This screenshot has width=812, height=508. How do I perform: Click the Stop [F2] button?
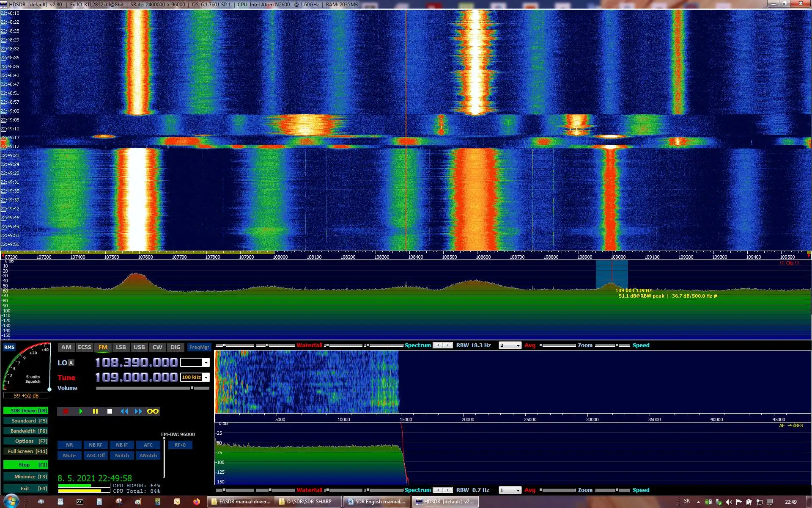25,465
